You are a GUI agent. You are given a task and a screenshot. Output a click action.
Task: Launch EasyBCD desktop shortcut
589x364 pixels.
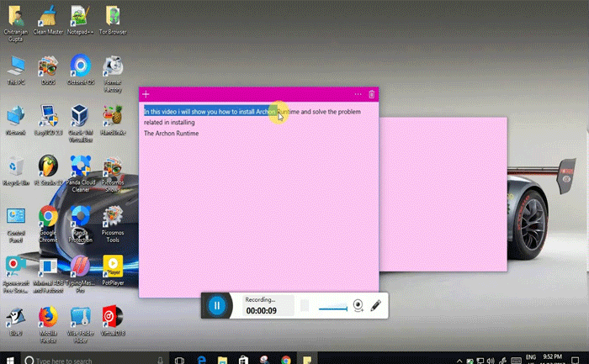pos(48,121)
